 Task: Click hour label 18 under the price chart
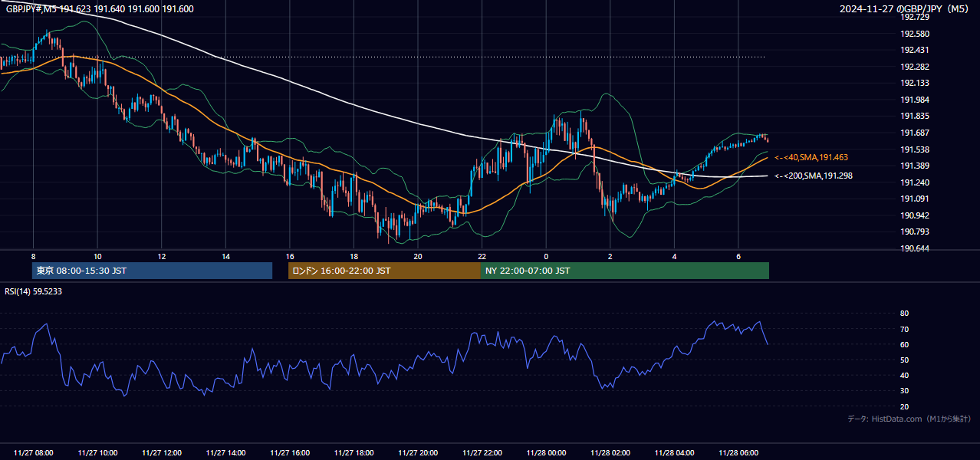pyautogui.click(x=354, y=256)
